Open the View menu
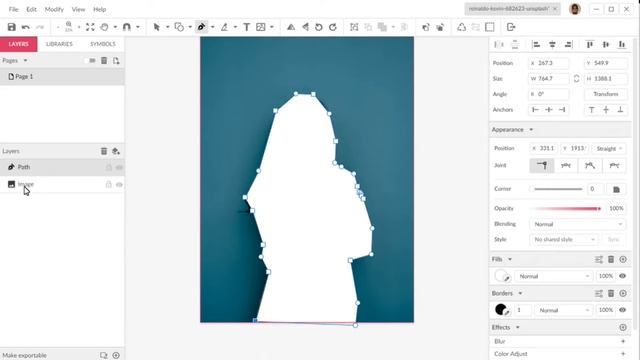Image resolution: width=640 pixels, height=360 pixels. tap(78, 9)
